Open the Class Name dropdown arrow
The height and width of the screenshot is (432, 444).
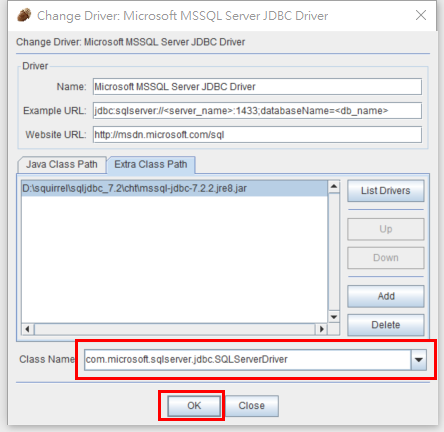pyautogui.click(x=419, y=360)
